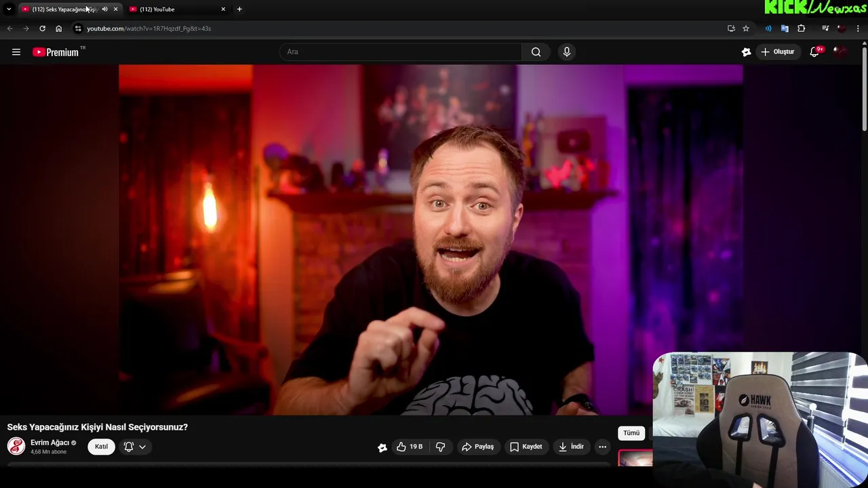Download the video with İndir
Screen dimensions: 868x488
(571, 447)
